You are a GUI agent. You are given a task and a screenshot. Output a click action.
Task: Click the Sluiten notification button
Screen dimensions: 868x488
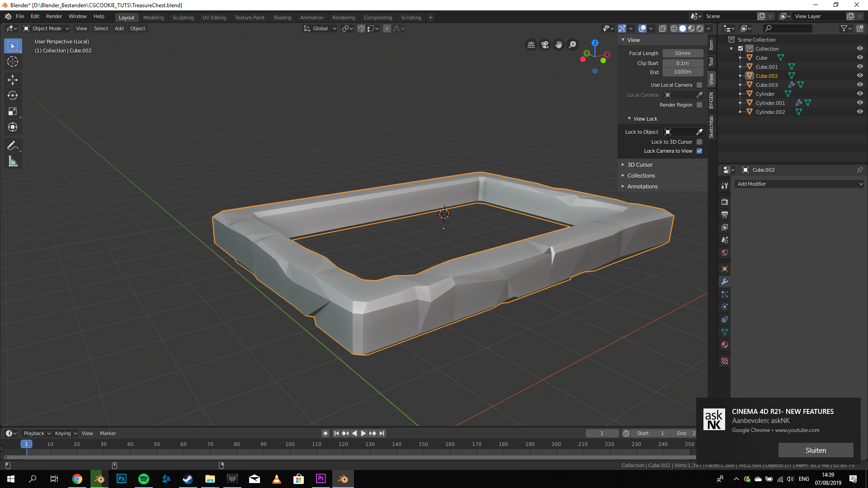(x=816, y=450)
